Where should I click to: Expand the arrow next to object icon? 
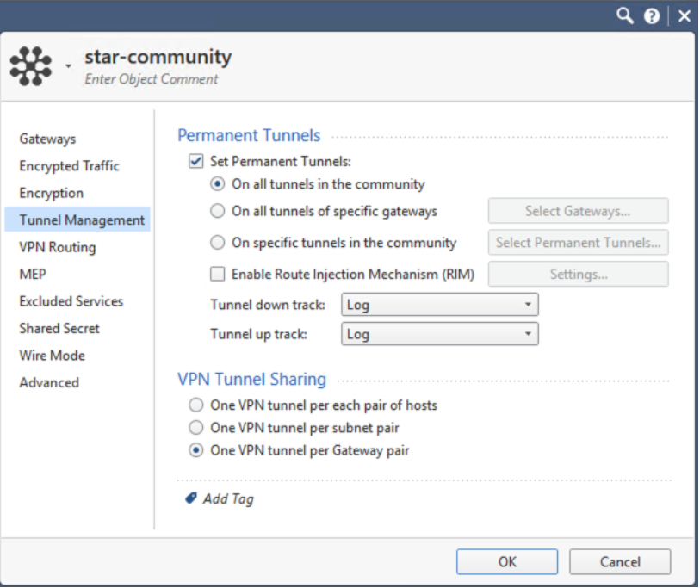[67, 66]
